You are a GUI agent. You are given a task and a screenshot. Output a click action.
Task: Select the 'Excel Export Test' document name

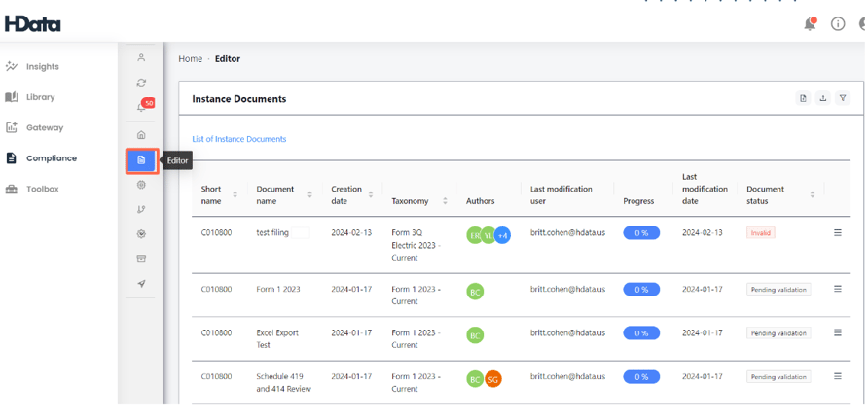pos(277,339)
